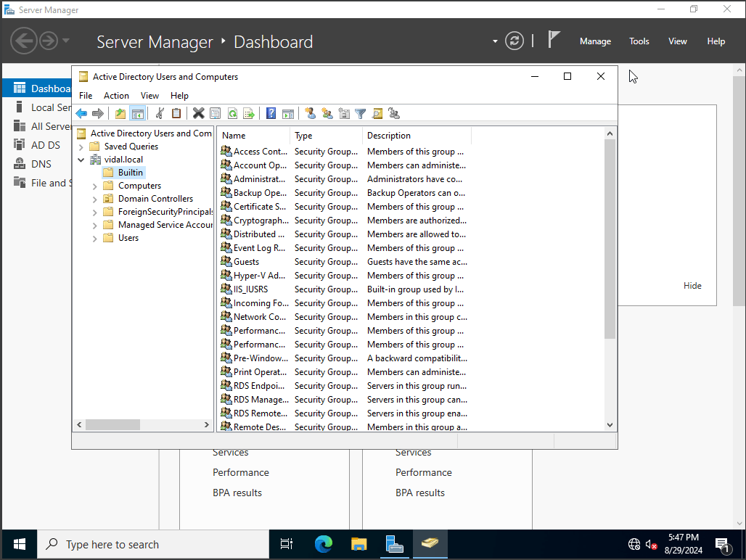The image size is (746, 560).
Task: Toggle the Show/Hide Action Pane icon
Action: (x=288, y=114)
